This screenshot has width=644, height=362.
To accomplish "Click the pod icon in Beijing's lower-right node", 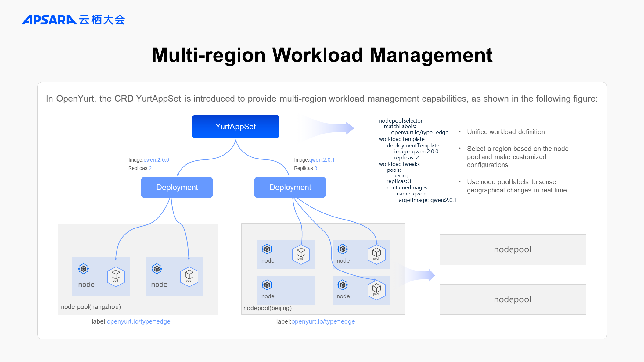I will pyautogui.click(x=376, y=290).
